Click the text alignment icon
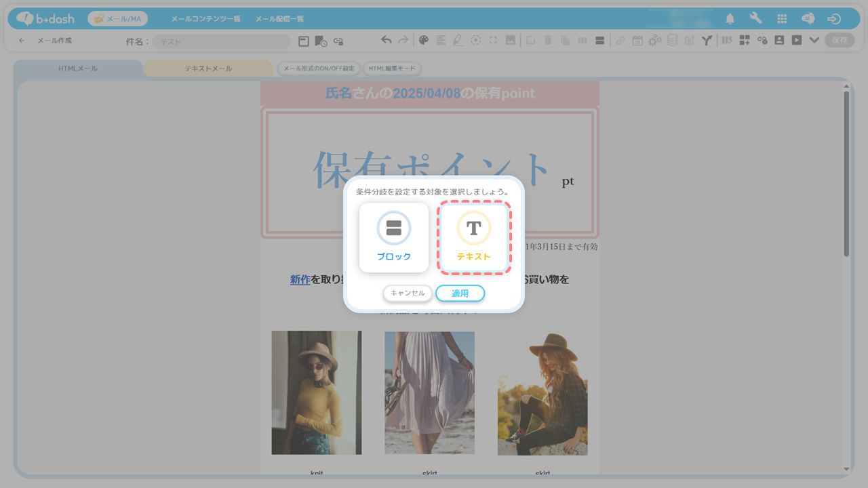Image resolution: width=868 pixels, height=488 pixels. point(441,41)
